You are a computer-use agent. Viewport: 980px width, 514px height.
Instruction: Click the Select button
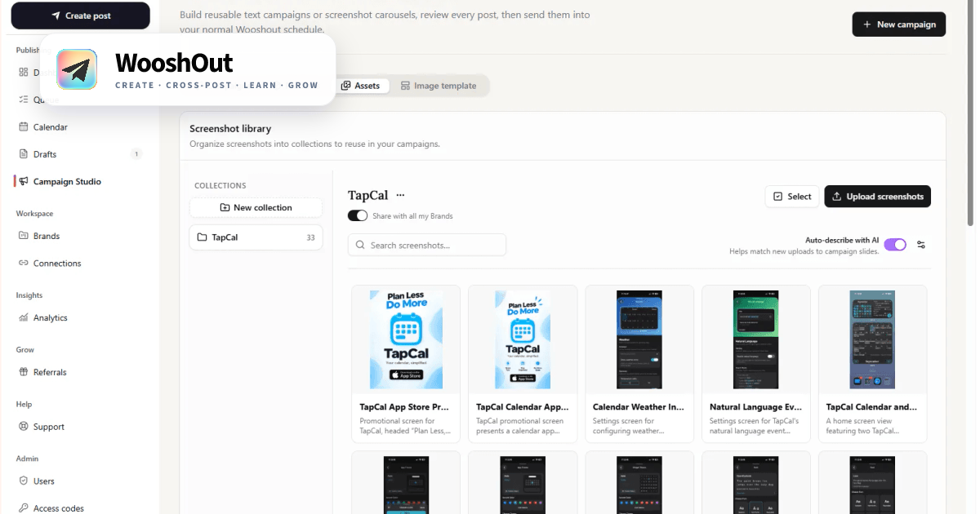tap(792, 196)
